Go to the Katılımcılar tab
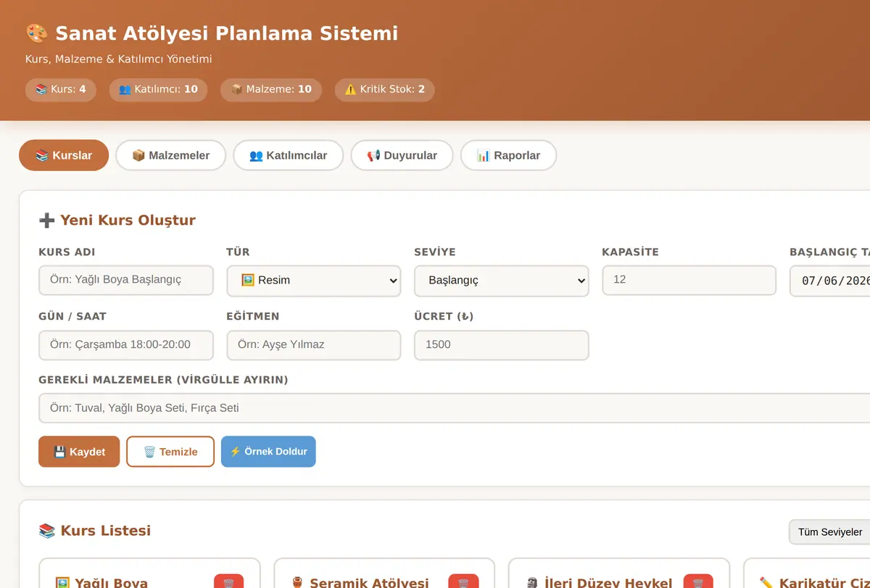 pyautogui.click(x=289, y=155)
